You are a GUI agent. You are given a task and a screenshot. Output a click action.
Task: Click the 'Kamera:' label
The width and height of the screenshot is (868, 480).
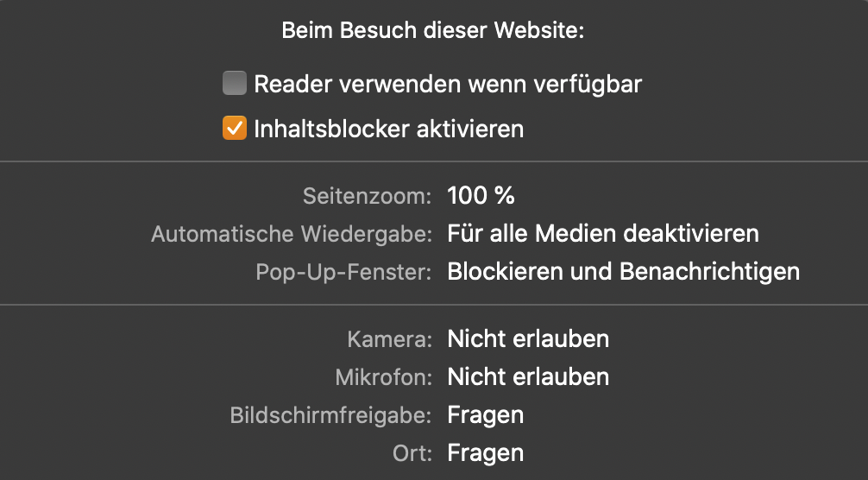pyautogui.click(x=389, y=340)
